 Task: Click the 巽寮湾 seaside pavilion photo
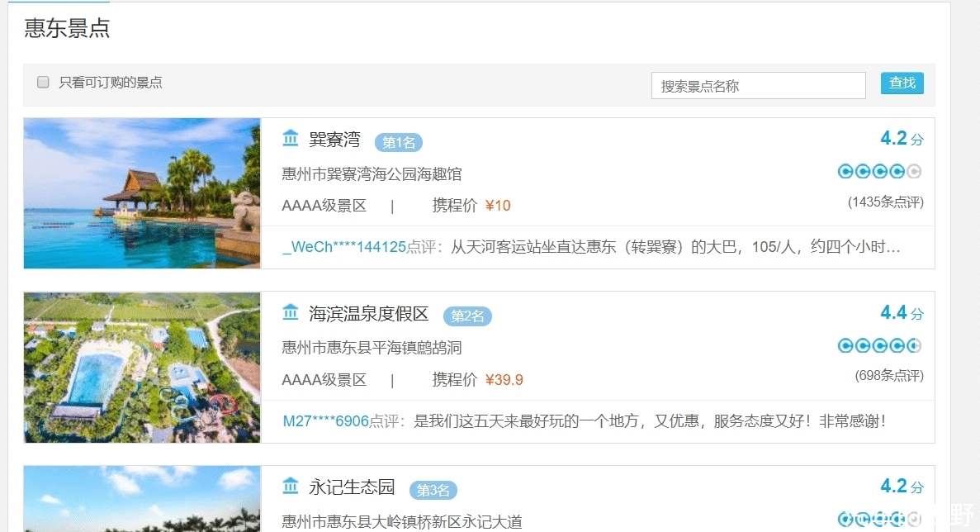tap(141, 193)
